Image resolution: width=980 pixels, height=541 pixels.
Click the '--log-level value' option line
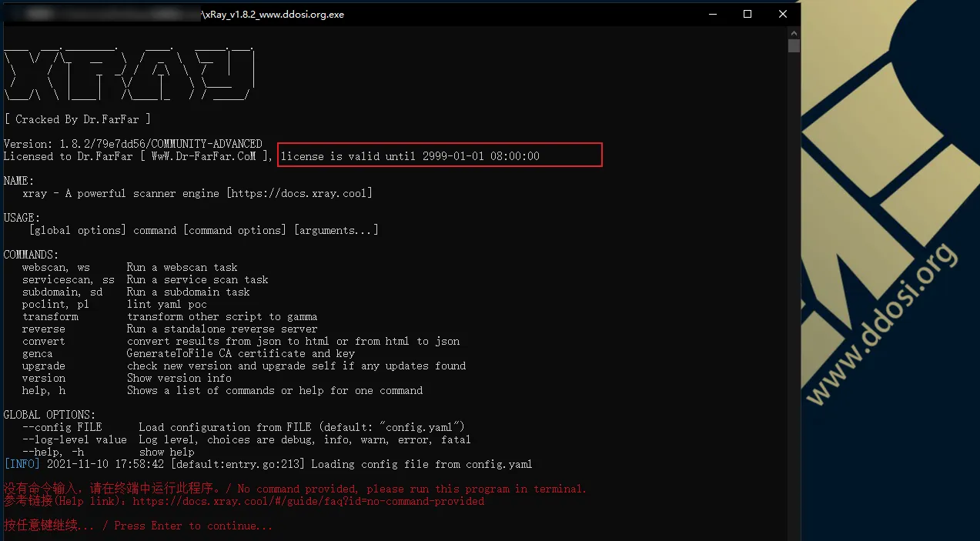[x=246, y=439]
